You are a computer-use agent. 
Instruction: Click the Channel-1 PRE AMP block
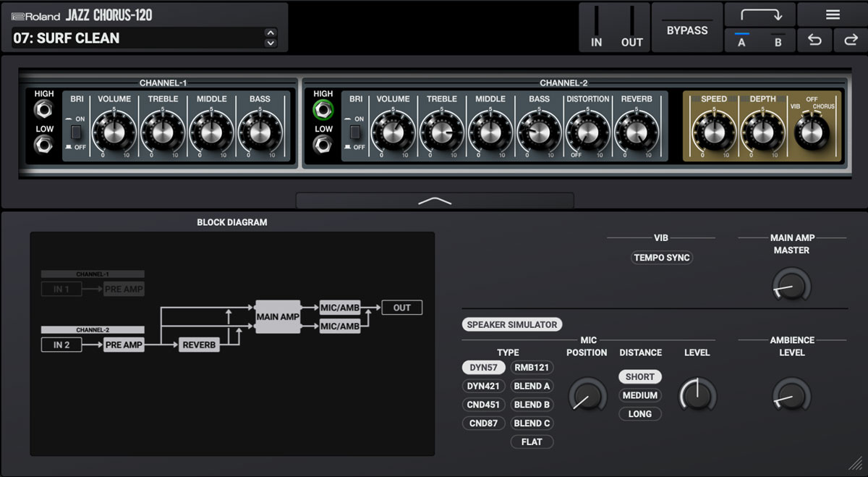coord(124,290)
